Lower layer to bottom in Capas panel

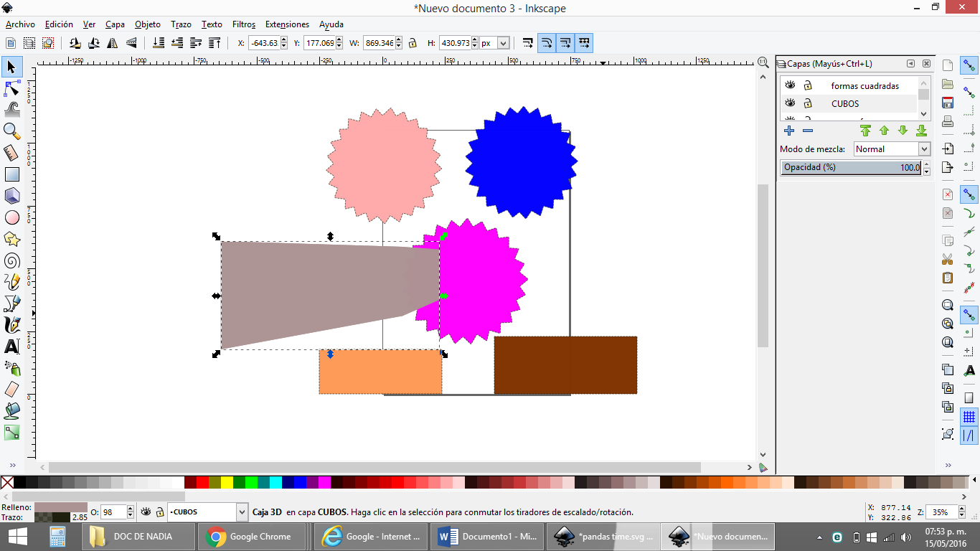tap(922, 131)
